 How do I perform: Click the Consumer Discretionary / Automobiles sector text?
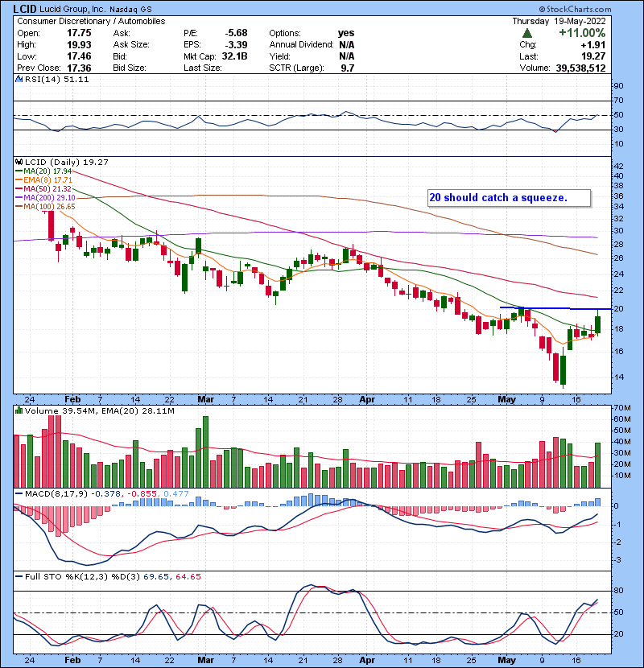coord(91,21)
